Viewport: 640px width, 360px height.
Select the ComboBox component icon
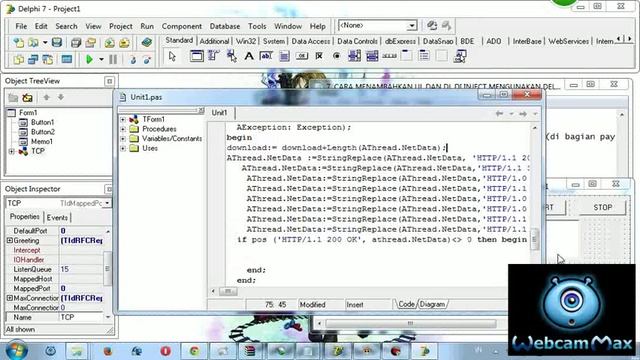[x=372, y=56]
